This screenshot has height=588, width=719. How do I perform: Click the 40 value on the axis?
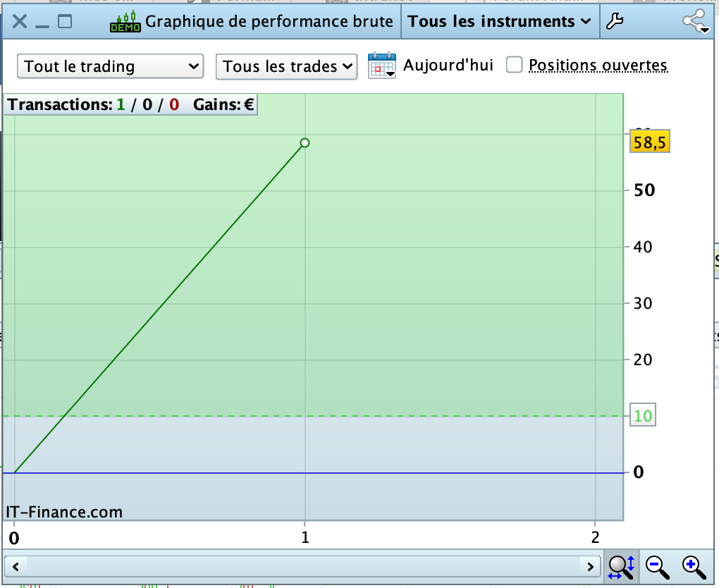pyautogui.click(x=643, y=247)
